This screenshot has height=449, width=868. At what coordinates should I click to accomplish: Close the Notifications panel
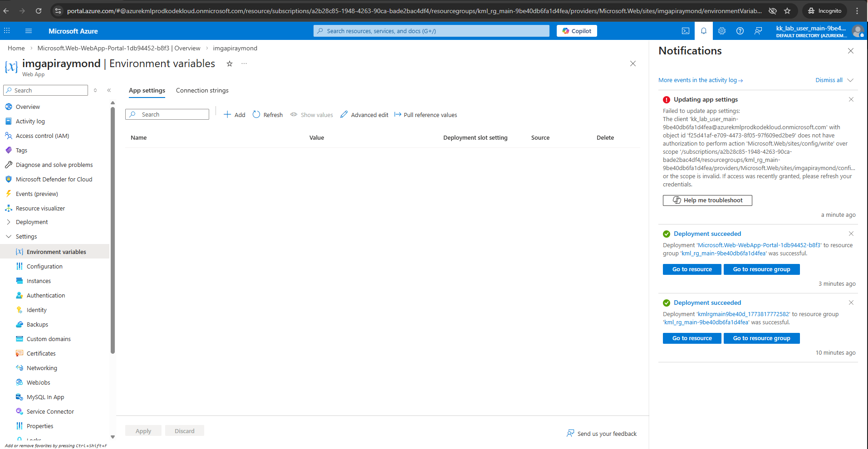click(x=851, y=51)
